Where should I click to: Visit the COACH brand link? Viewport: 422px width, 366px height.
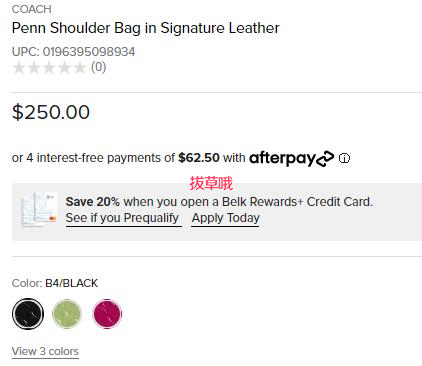32,9
